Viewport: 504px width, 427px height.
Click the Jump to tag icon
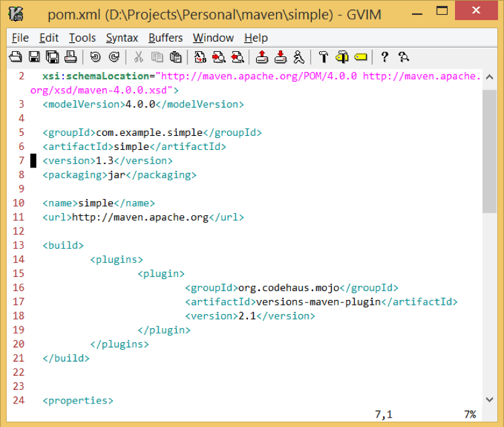pos(361,57)
